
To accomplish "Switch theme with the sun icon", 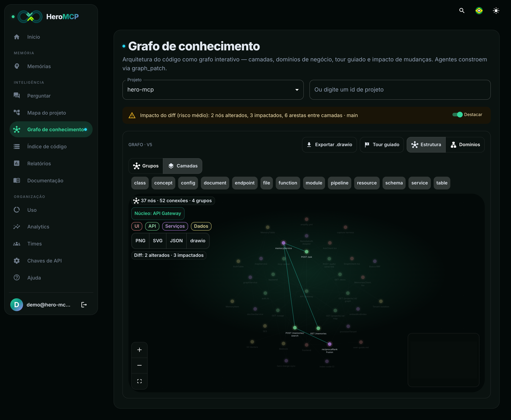I will pos(496,11).
